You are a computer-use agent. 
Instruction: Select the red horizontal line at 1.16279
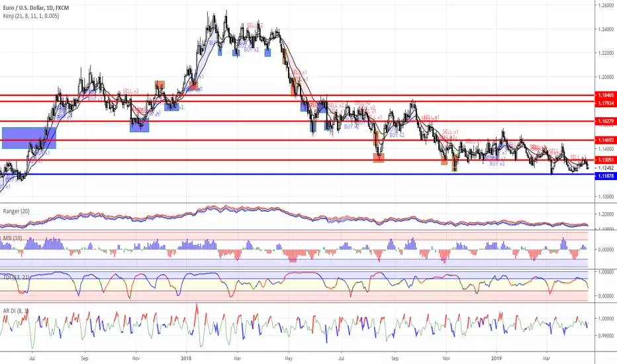pos(297,121)
